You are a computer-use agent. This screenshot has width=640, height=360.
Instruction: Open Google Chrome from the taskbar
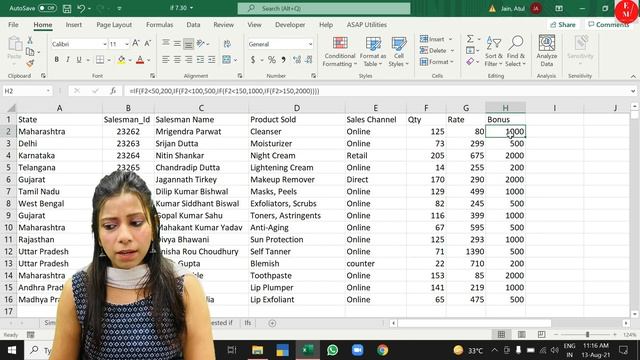382,350
